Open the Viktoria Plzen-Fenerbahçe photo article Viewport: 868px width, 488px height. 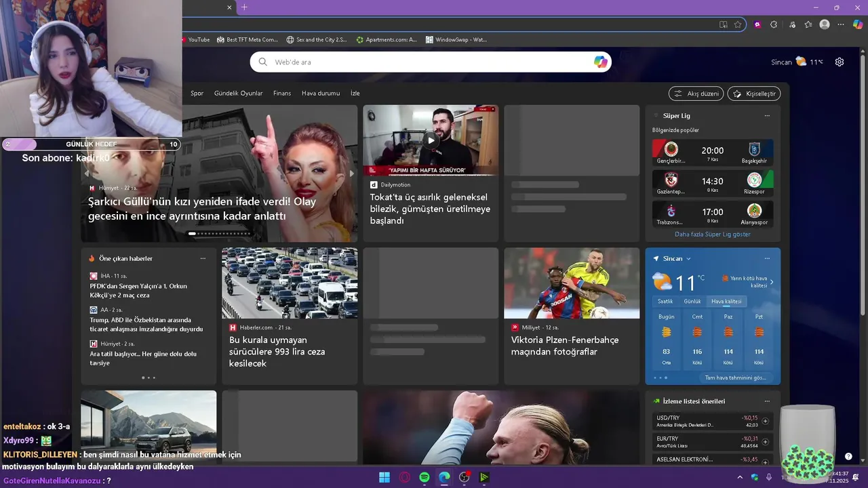[x=565, y=346]
